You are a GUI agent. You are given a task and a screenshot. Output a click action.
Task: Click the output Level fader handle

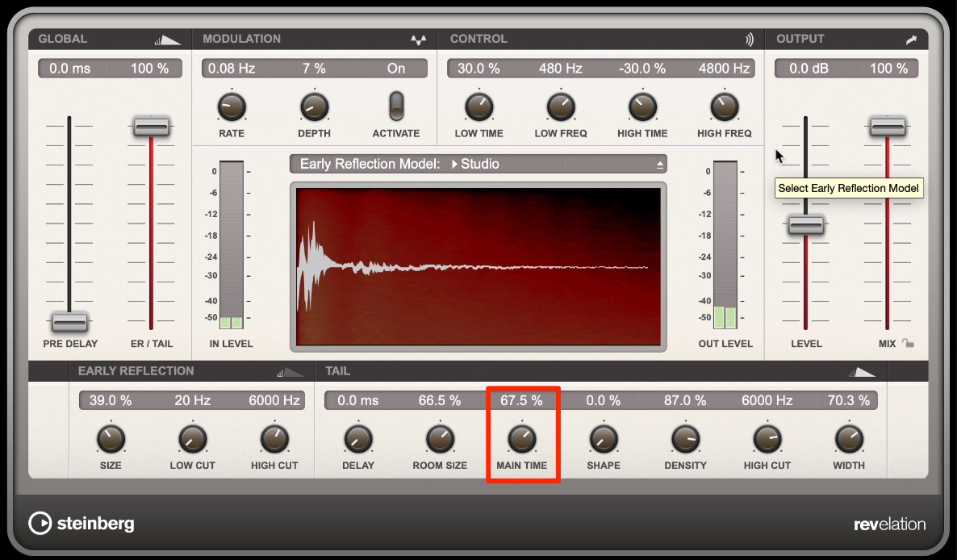point(806,225)
